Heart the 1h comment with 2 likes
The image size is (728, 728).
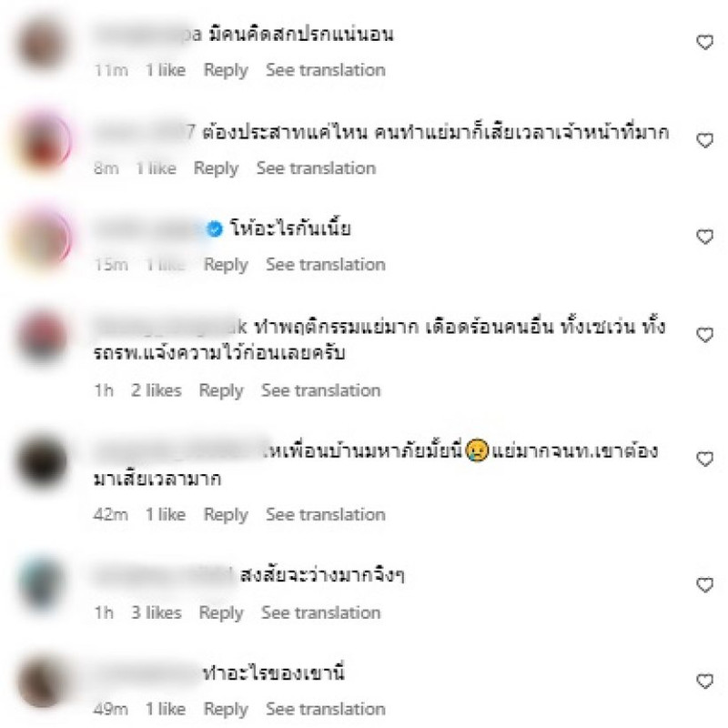click(704, 335)
